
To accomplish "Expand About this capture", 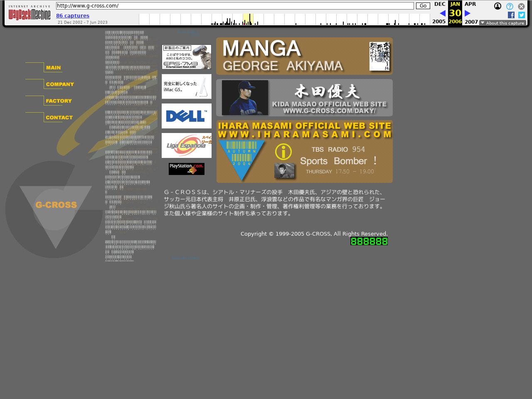I will [x=502, y=23].
